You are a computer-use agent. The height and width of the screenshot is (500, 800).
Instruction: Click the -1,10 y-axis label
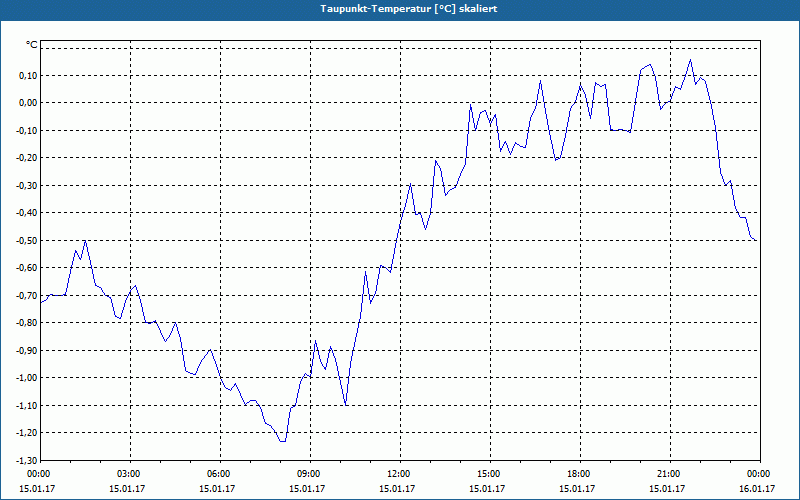pyautogui.click(x=27, y=406)
